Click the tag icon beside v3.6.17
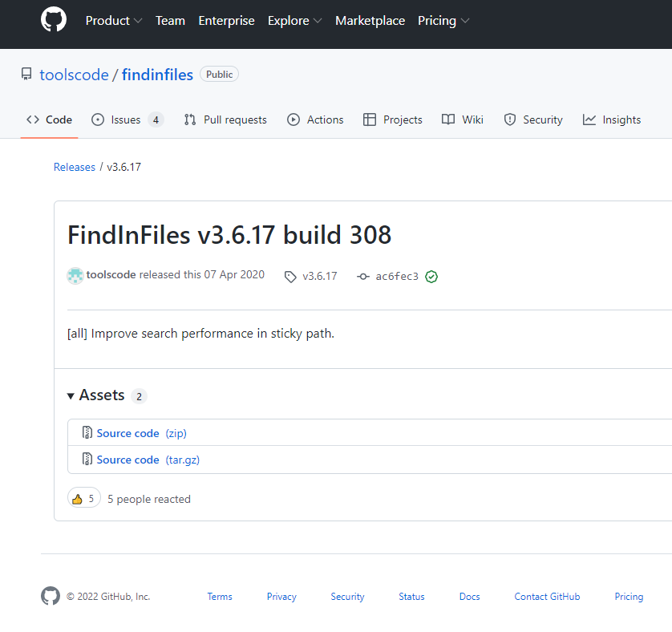 290,277
